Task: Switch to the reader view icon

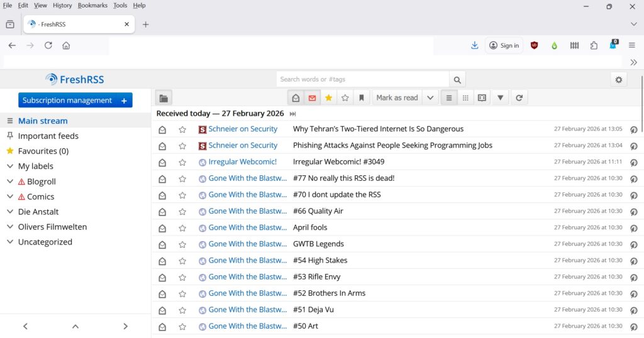Action: click(x=482, y=98)
